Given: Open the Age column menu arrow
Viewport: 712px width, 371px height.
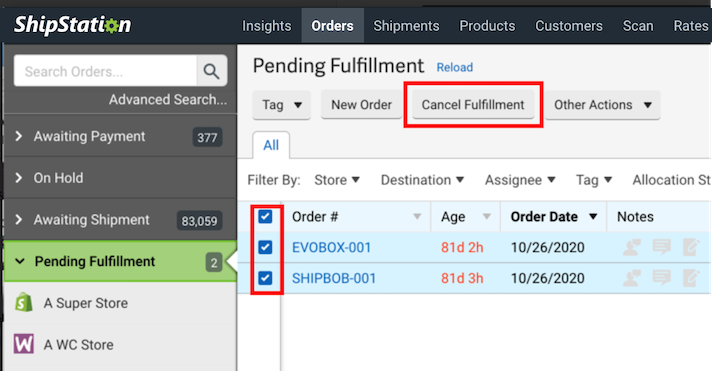Looking at the screenshot, I should pos(486,217).
